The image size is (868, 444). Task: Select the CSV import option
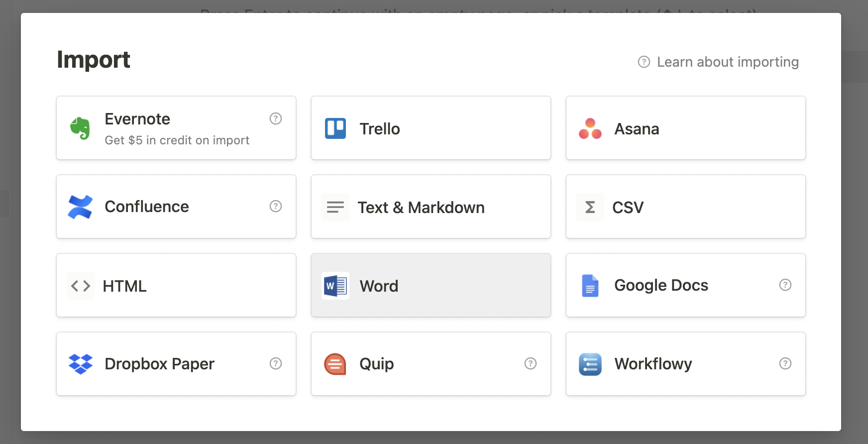[686, 207]
